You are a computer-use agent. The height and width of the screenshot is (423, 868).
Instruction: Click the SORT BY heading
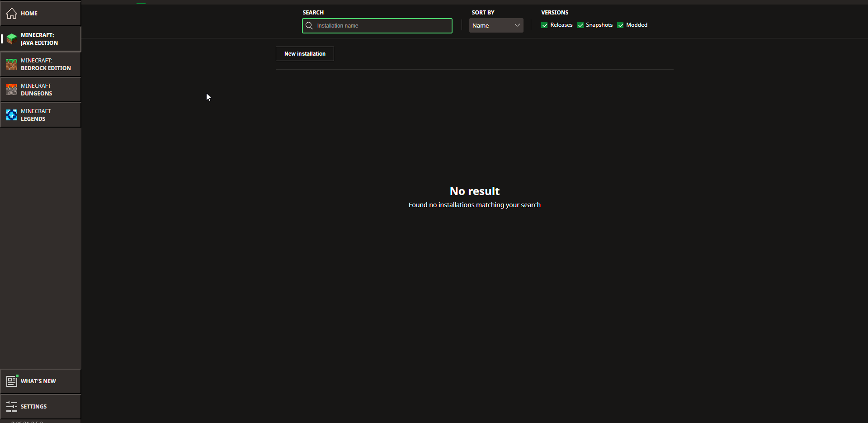483,13
